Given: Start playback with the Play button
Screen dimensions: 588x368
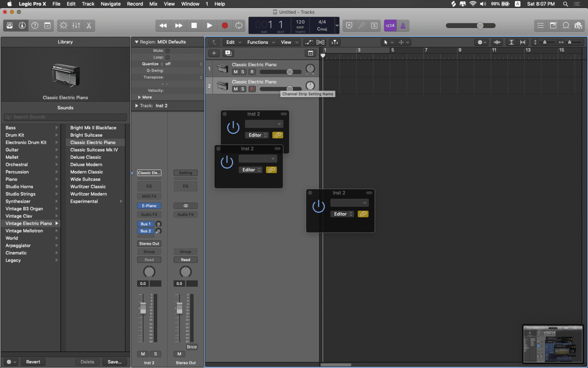Looking at the screenshot, I should pyautogui.click(x=209, y=25).
